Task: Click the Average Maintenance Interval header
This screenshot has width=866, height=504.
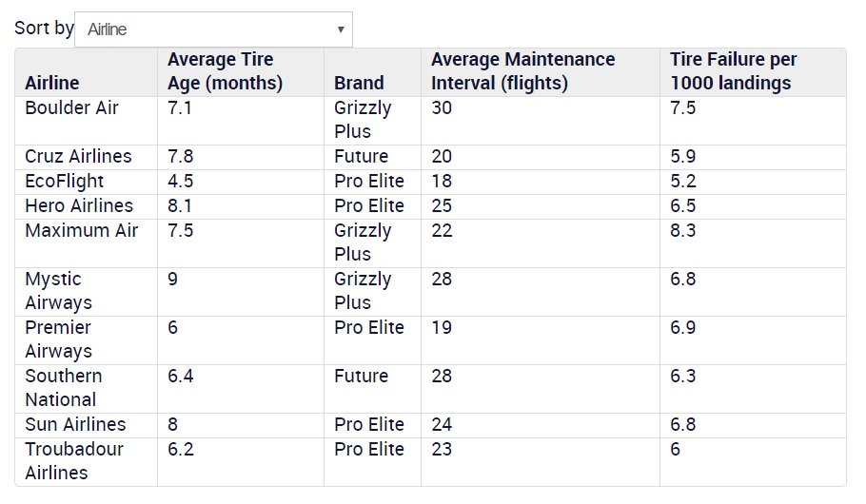Action: tap(522, 71)
